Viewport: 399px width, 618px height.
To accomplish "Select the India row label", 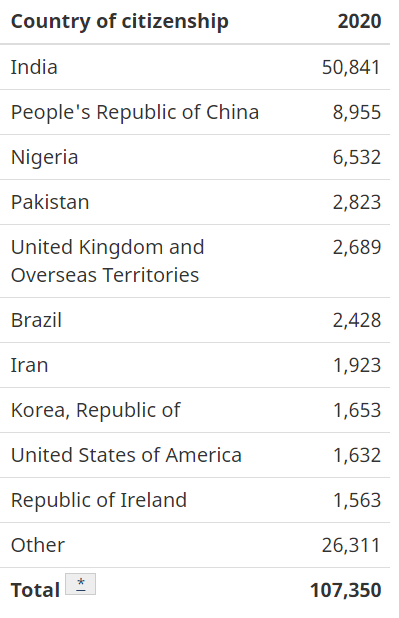I will 34,67.
